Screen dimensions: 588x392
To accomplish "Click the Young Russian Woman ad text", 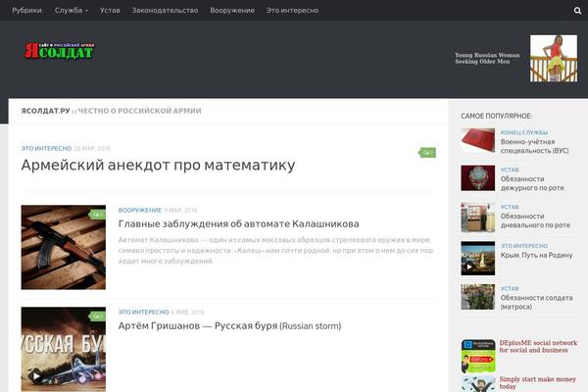I will (487, 58).
